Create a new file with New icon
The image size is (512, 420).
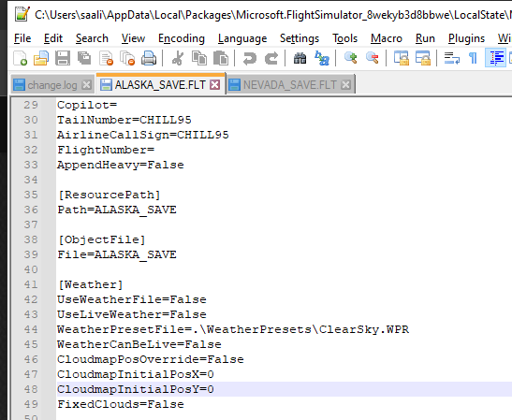click(x=20, y=58)
